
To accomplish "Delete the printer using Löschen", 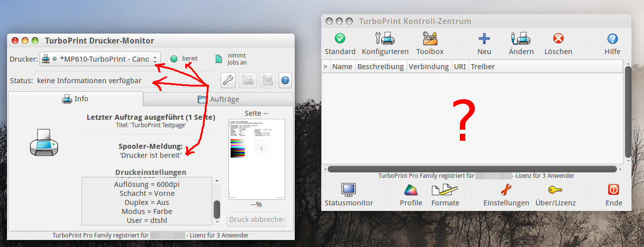I will [x=558, y=39].
